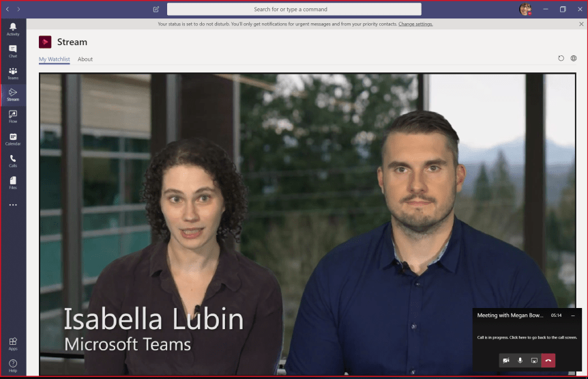Click the Change settings link

[415, 24]
